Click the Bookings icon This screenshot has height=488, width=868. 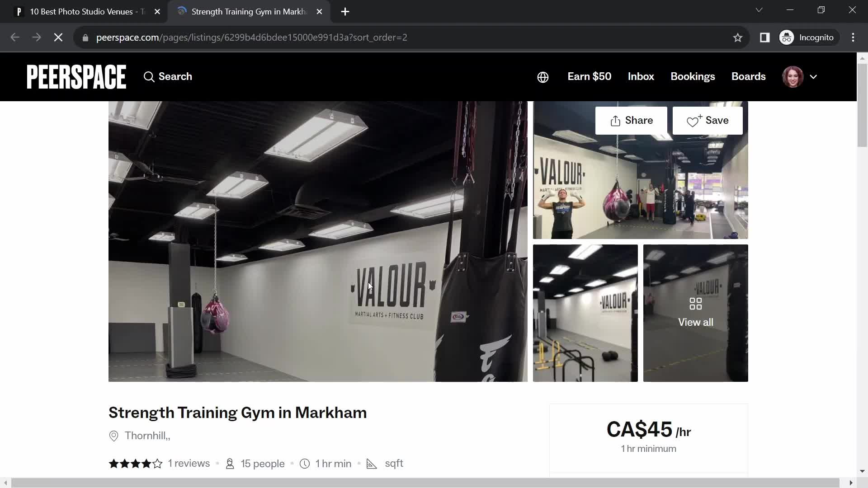[x=693, y=76]
